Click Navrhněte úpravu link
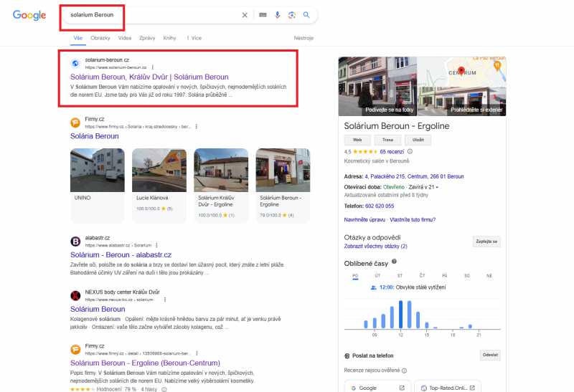 [x=364, y=220]
